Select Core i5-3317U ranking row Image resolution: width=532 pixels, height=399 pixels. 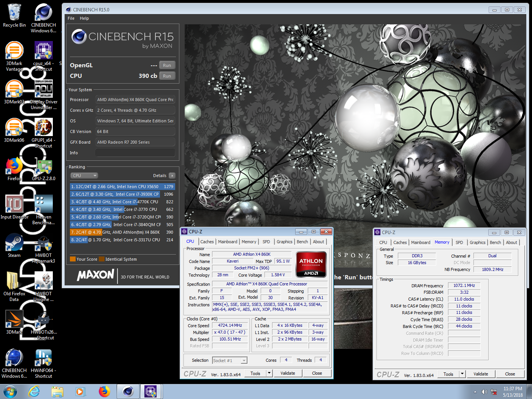[122, 240]
